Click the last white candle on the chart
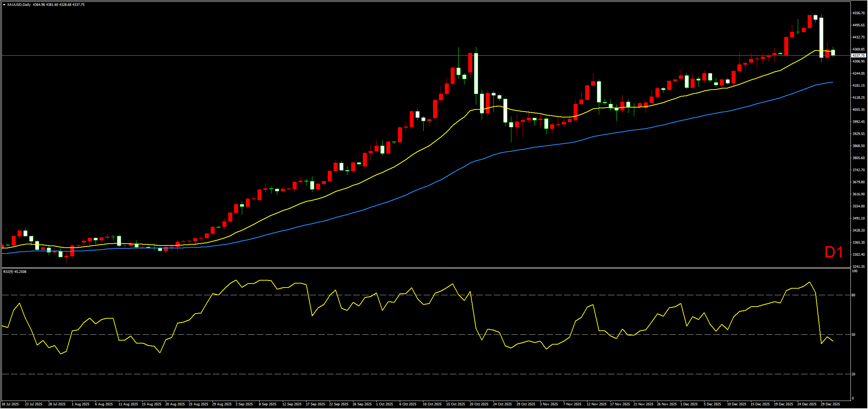 pyautogui.click(x=833, y=53)
